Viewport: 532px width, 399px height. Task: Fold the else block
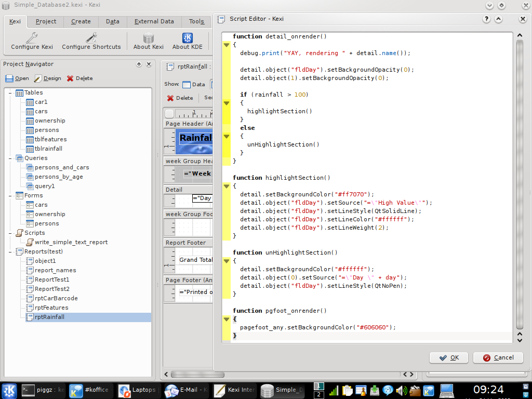(x=227, y=137)
